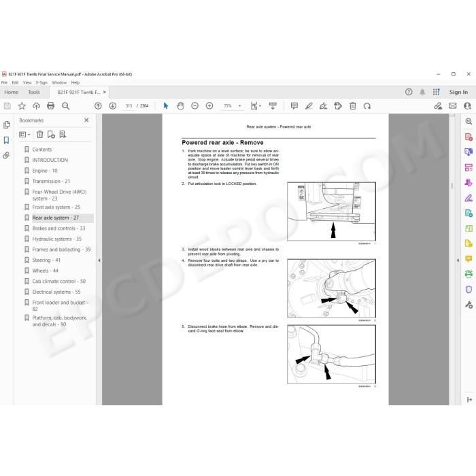Click the upload to cloud icon
This screenshot has width=476, height=476.
(x=37, y=106)
